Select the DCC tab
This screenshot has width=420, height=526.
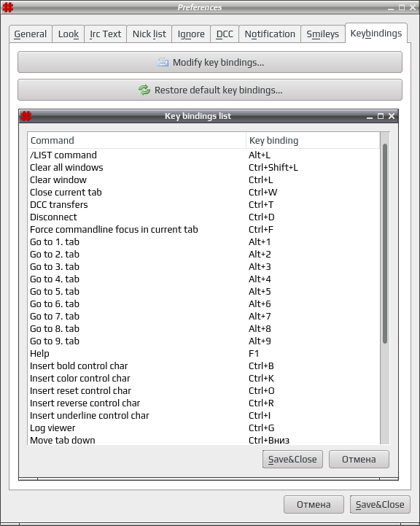(225, 34)
